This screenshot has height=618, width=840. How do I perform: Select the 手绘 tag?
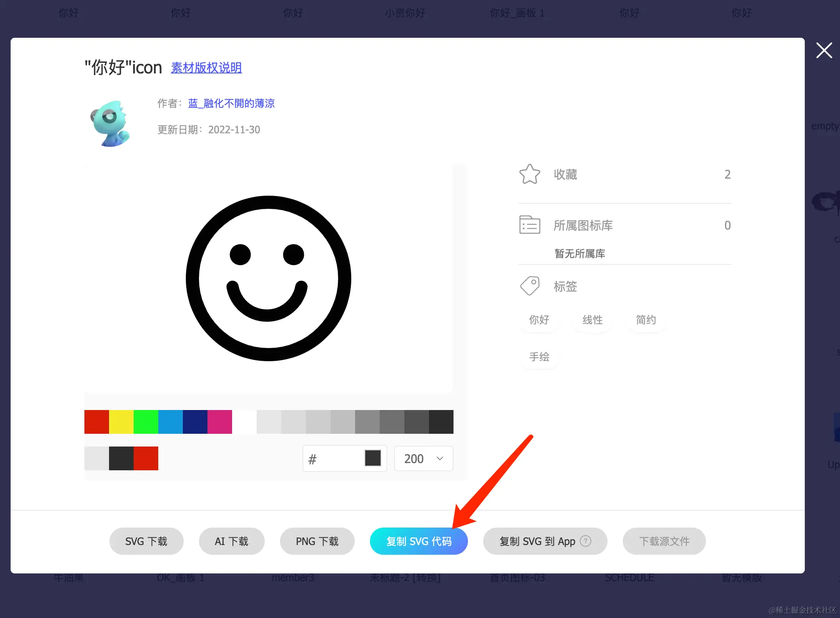539,357
